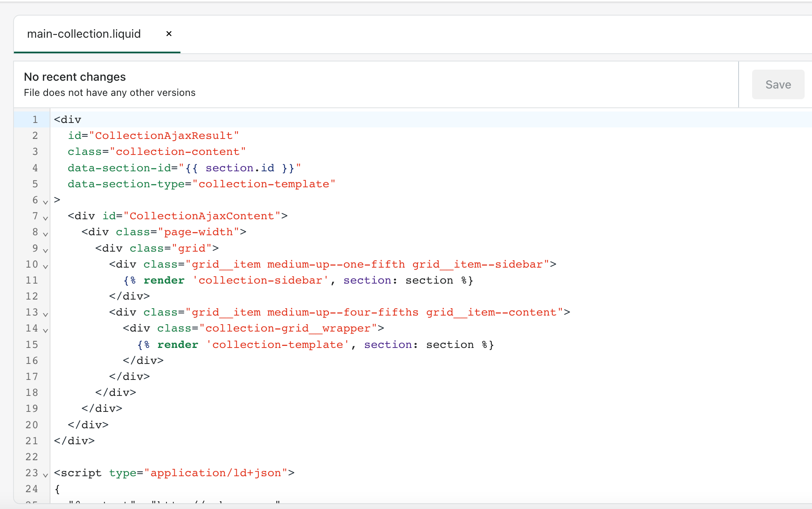Fold the collection-grid__wrapper div at line 14
The image size is (812, 509).
click(46, 330)
